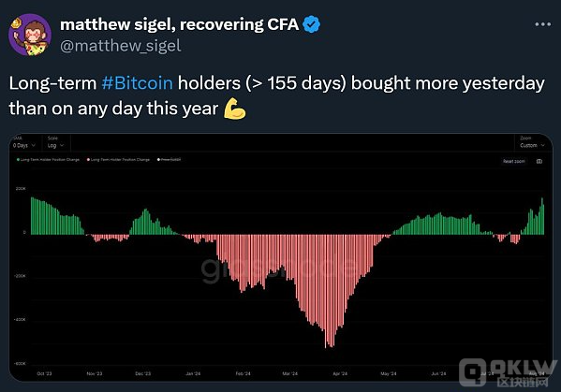Toggle red Long Term Holder Position Change legend
Image resolution: width=561 pixels, height=392 pixels.
pos(118,160)
